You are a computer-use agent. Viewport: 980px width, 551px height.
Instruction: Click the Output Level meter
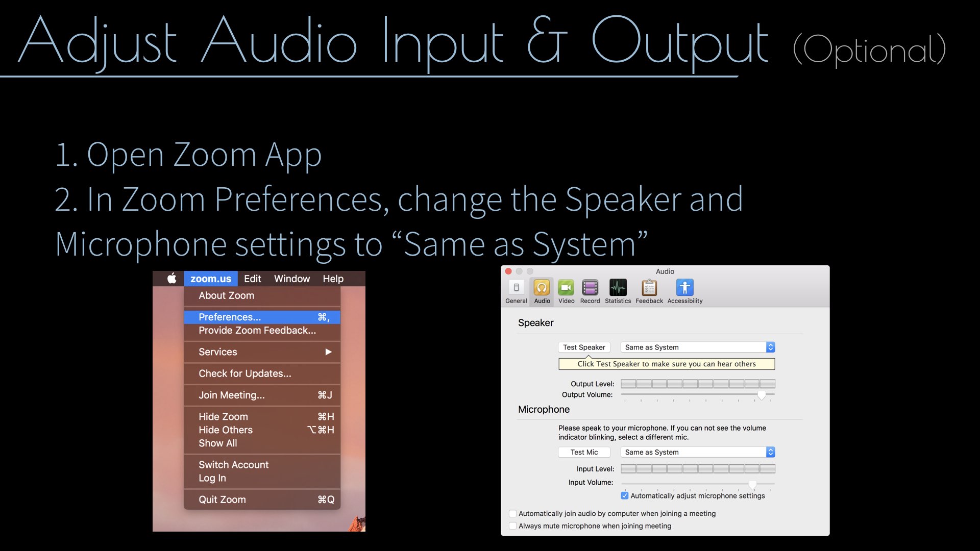click(698, 384)
